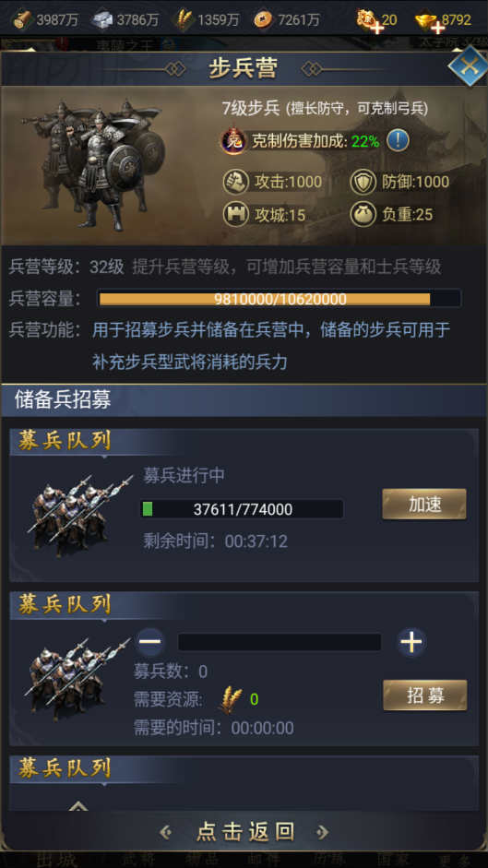488x868 pixels.
Task: Click the recruit amount slider bar
Action: click(x=280, y=642)
